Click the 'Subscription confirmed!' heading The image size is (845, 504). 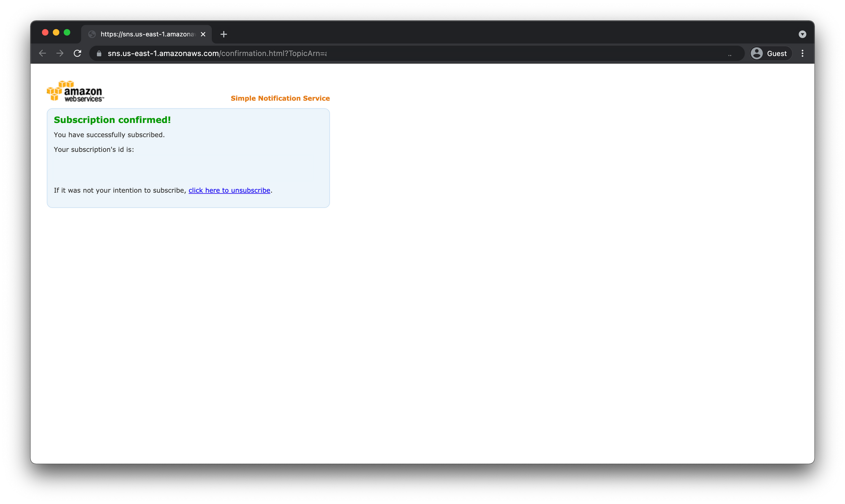[112, 120]
